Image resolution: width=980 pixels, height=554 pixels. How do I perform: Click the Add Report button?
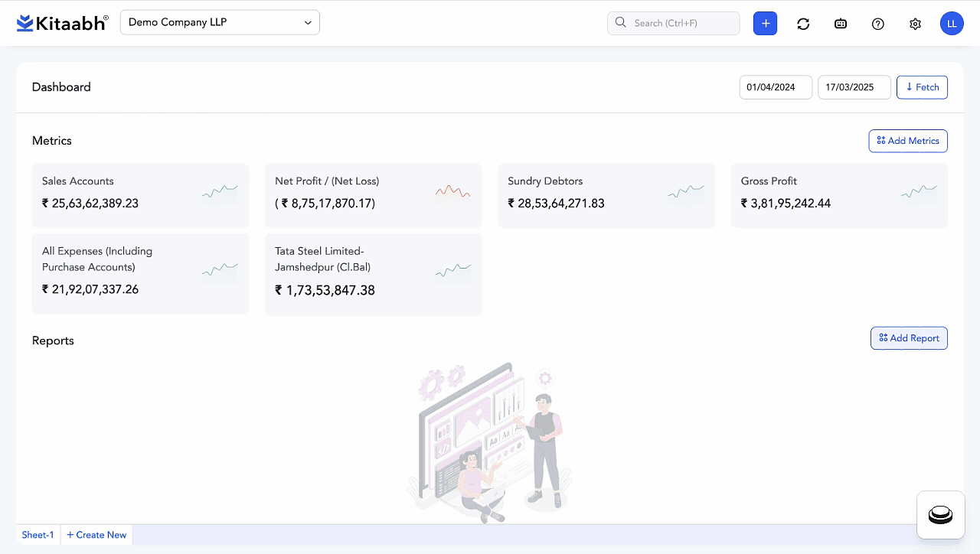point(909,338)
